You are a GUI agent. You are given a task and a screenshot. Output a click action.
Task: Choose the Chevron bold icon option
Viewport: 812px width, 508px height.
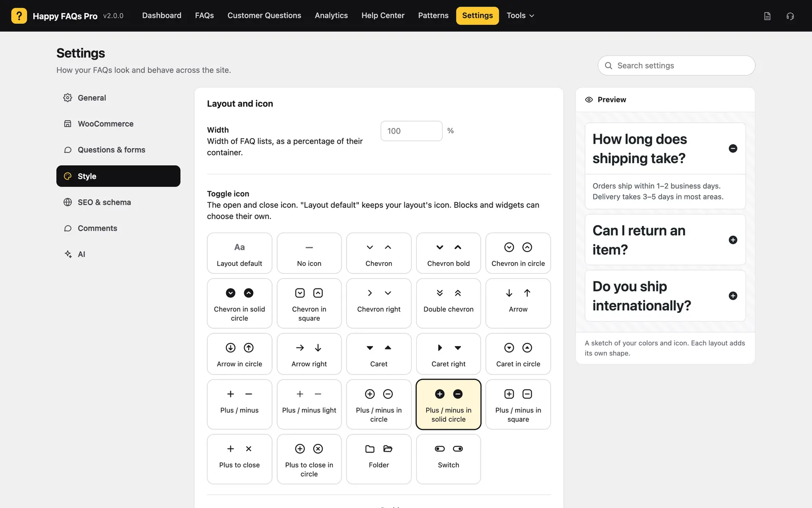449,253
